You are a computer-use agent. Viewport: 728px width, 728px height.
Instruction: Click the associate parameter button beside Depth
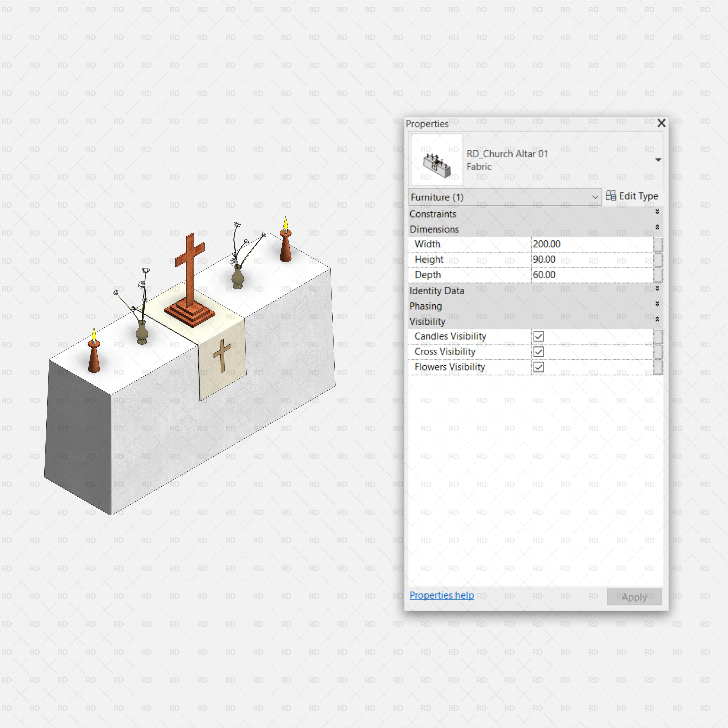[659, 275]
